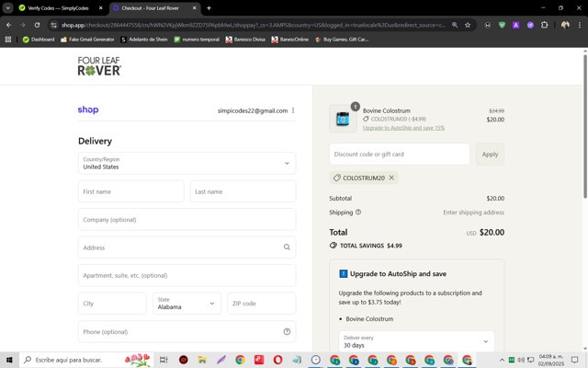Open the purple A extension

[516, 25]
